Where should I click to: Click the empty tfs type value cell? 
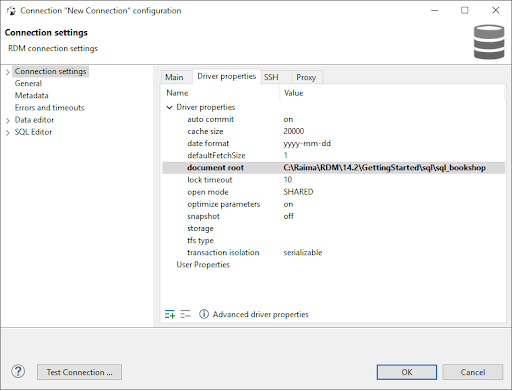393,240
